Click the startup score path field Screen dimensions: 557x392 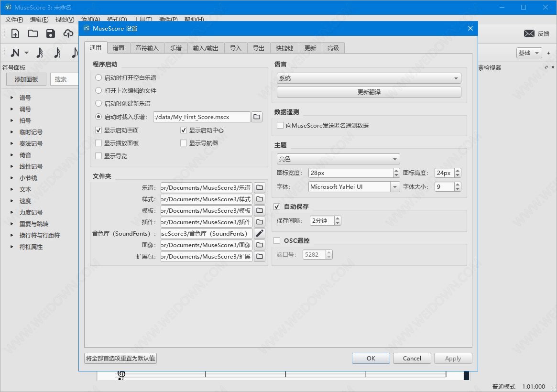[x=202, y=117]
